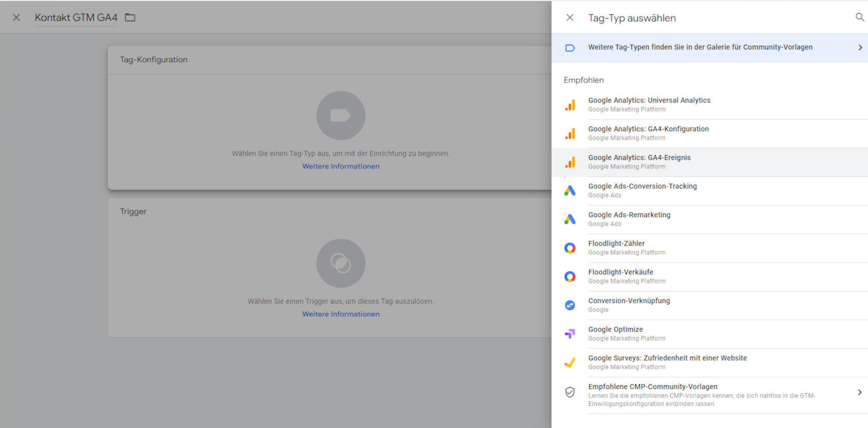Click the trigger placeholder circle icon

click(x=341, y=263)
